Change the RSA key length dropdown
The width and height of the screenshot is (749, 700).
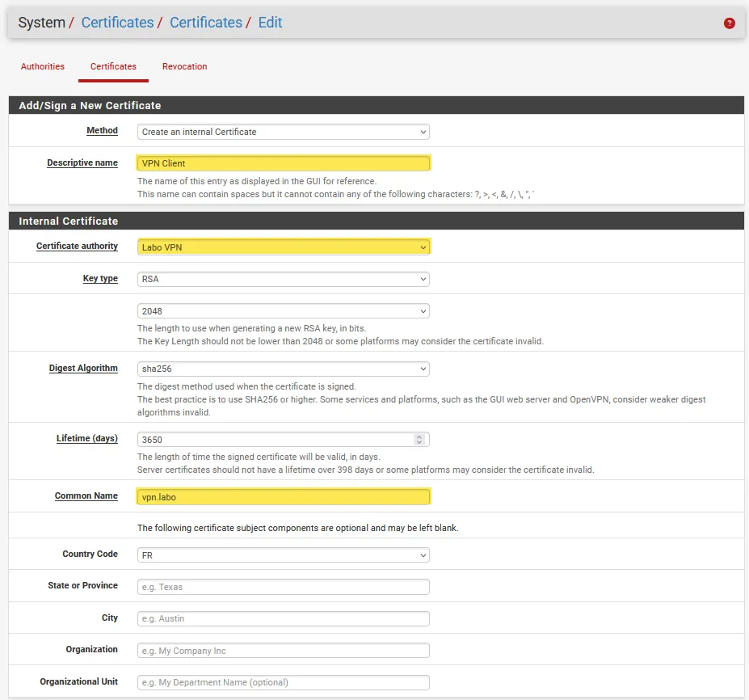pyautogui.click(x=283, y=311)
